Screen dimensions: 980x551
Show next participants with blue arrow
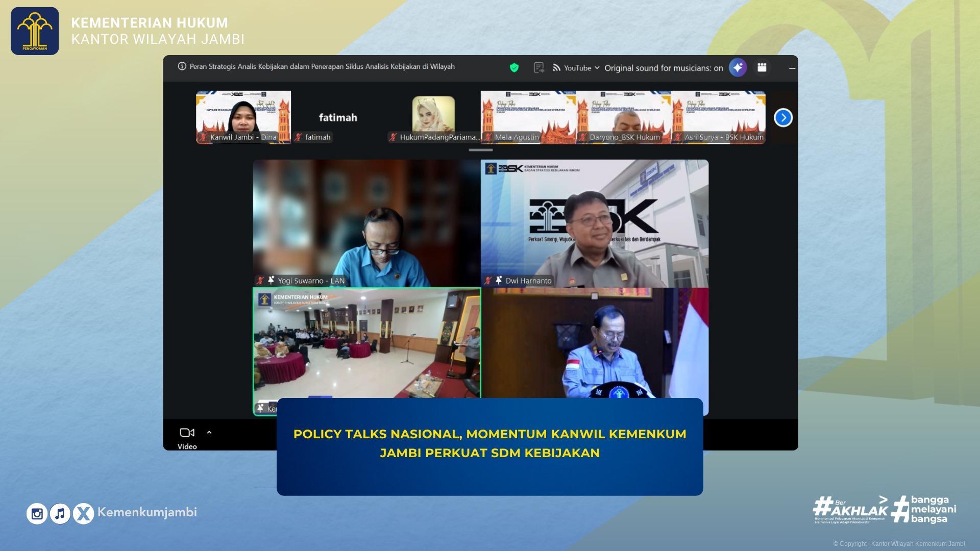(x=783, y=118)
